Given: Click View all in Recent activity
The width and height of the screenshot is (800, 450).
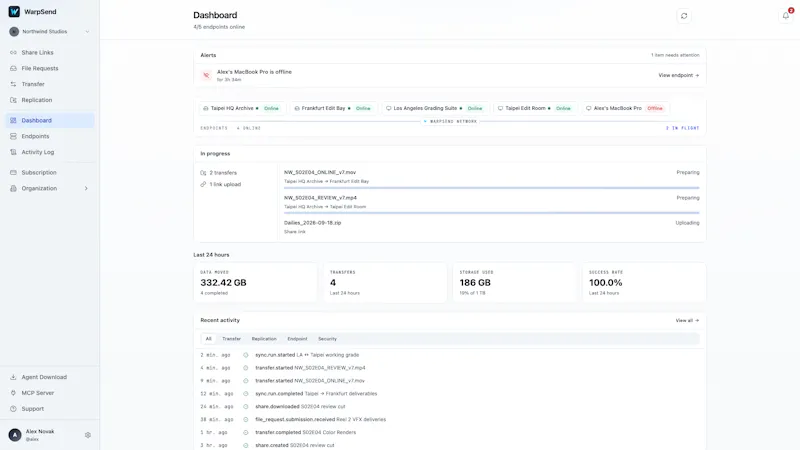Looking at the screenshot, I should [x=687, y=320].
